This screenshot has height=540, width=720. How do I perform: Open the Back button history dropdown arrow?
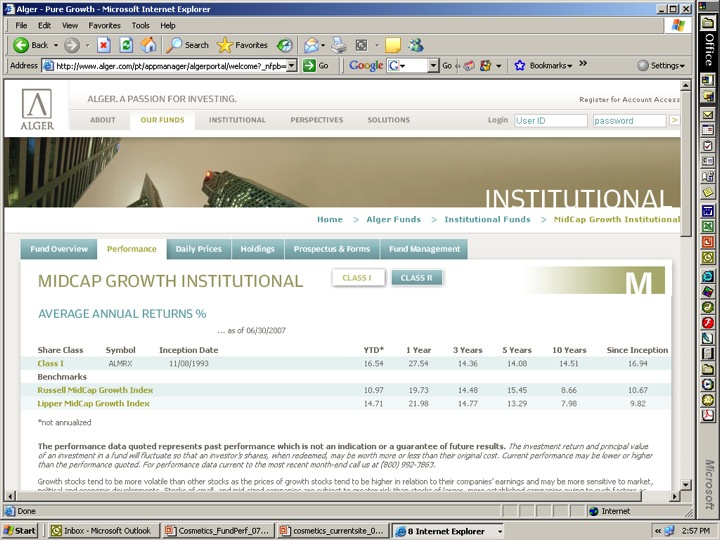(56, 45)
